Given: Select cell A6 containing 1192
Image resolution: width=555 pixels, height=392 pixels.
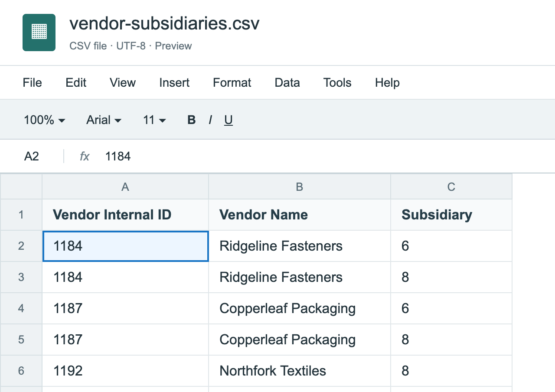Looking at the screenshot, I should (125, 371).
